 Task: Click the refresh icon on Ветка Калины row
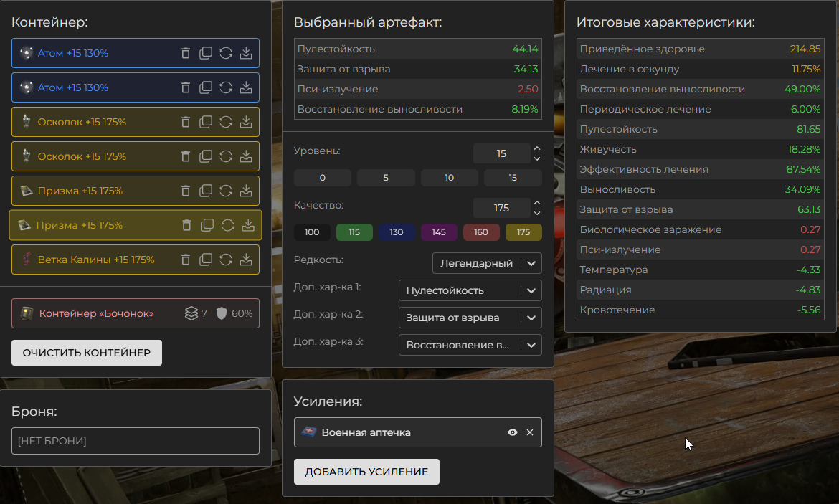(x=226, y=260)
